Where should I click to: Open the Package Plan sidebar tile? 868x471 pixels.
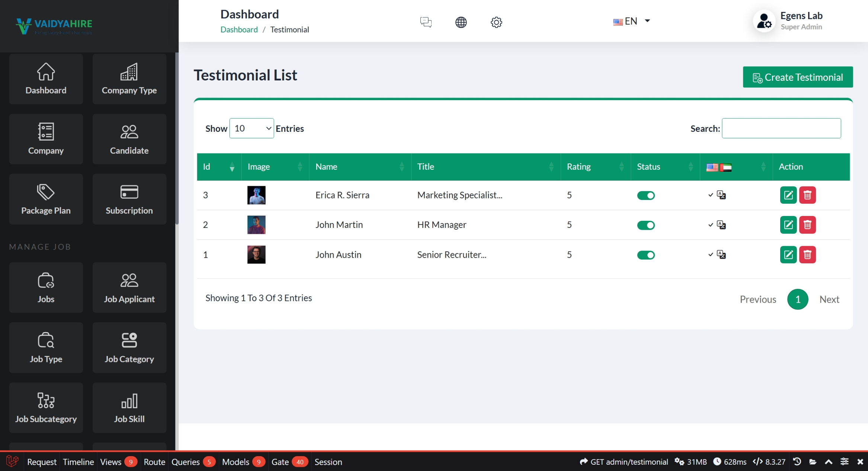point(46,199)
